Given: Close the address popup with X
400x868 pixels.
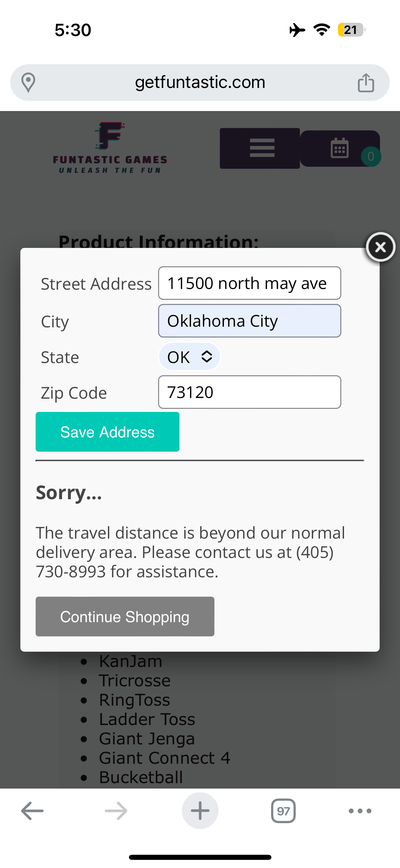Looking at the screenshot, I should [x=380, y=247].
